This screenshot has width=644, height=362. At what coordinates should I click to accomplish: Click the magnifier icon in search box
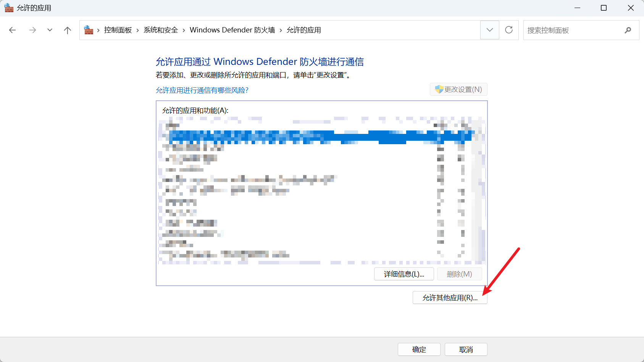click(x=628, y=30)
